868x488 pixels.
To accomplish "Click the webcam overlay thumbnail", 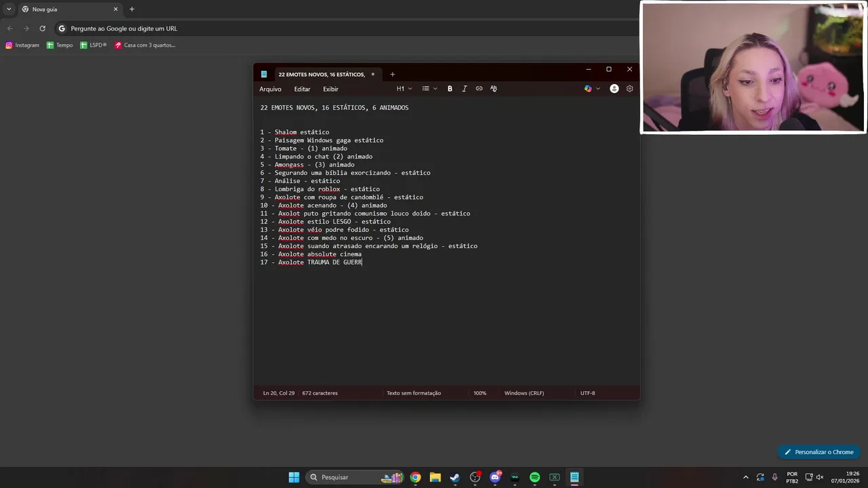I will click(x=753, y=67).
